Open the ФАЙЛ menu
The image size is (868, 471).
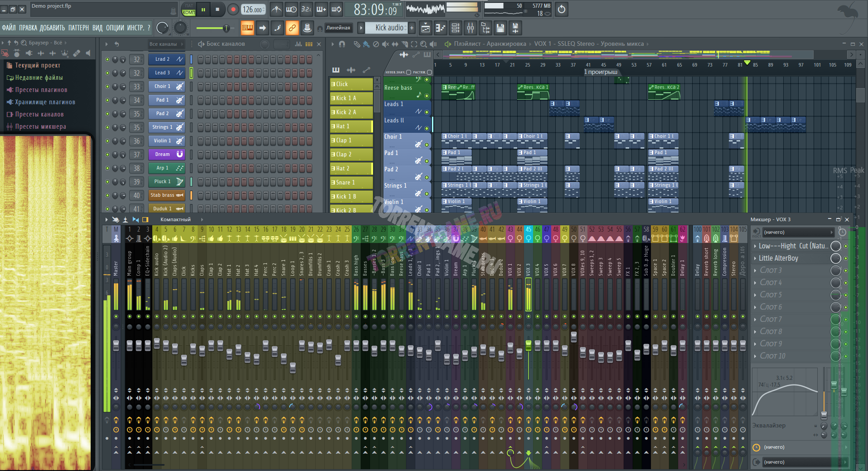(x=9, y=28)
